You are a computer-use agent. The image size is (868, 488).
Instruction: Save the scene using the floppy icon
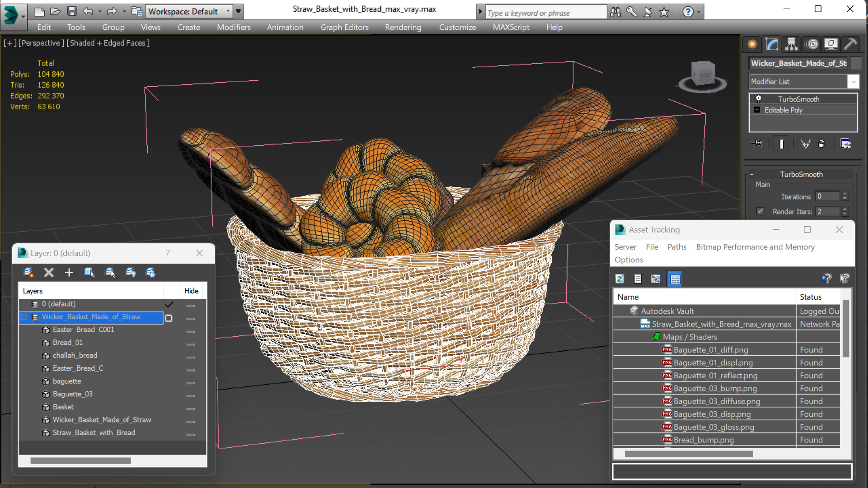71,11
